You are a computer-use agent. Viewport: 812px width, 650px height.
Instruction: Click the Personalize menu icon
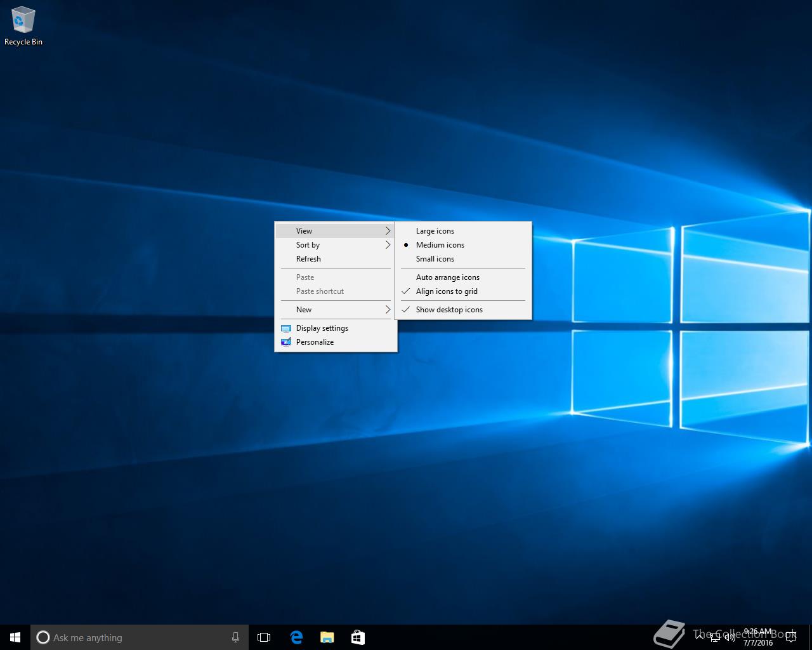pyautogui.click(x=286, y=342)
